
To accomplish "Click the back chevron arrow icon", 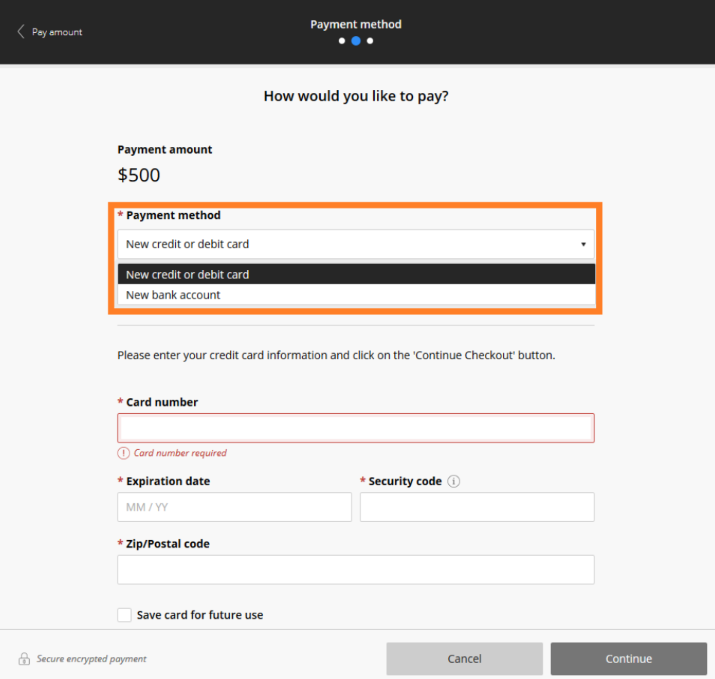I will pyautogui.click(x=20, y=32).
